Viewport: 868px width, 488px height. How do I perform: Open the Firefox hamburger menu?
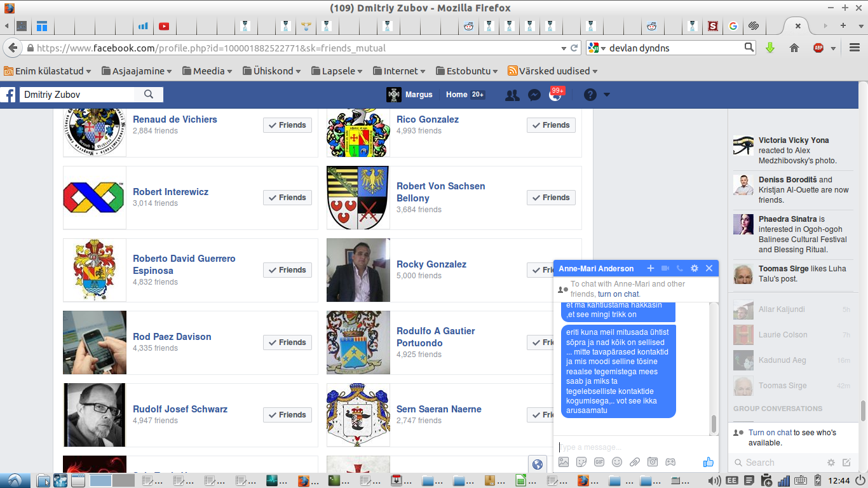855,48
